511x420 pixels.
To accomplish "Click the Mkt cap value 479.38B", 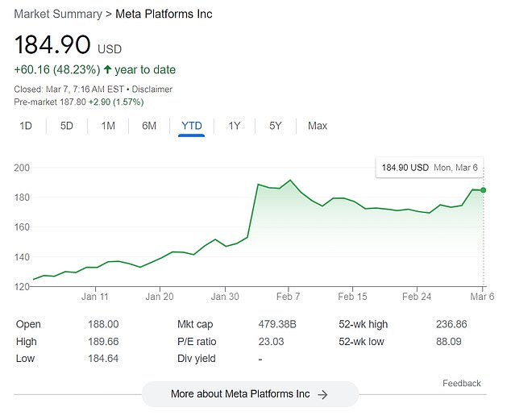I will [x=277, y=324].
